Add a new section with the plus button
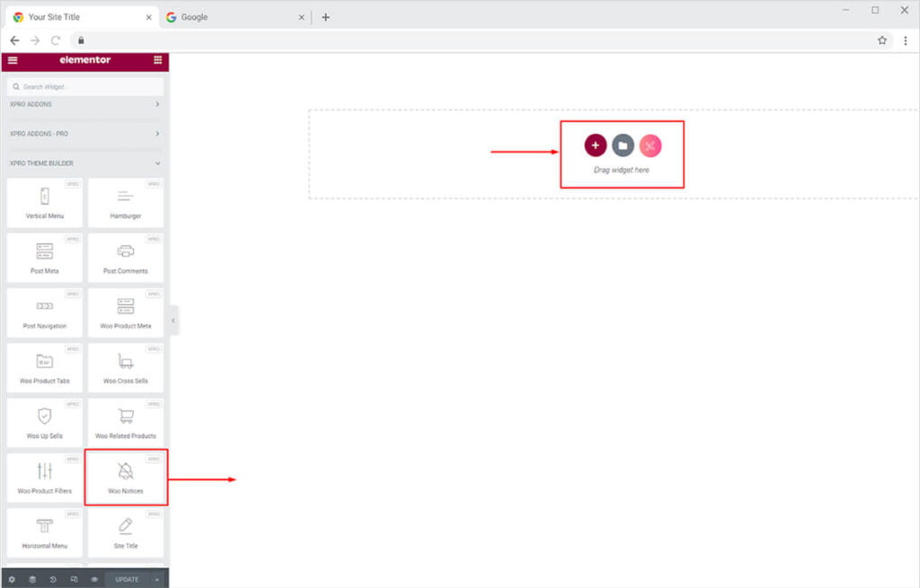 (595, 145)
